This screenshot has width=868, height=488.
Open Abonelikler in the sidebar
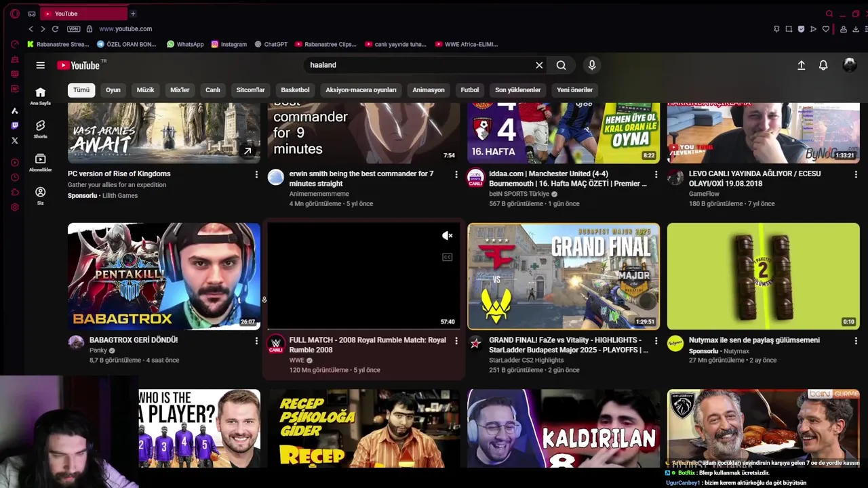tap(40, 163)
